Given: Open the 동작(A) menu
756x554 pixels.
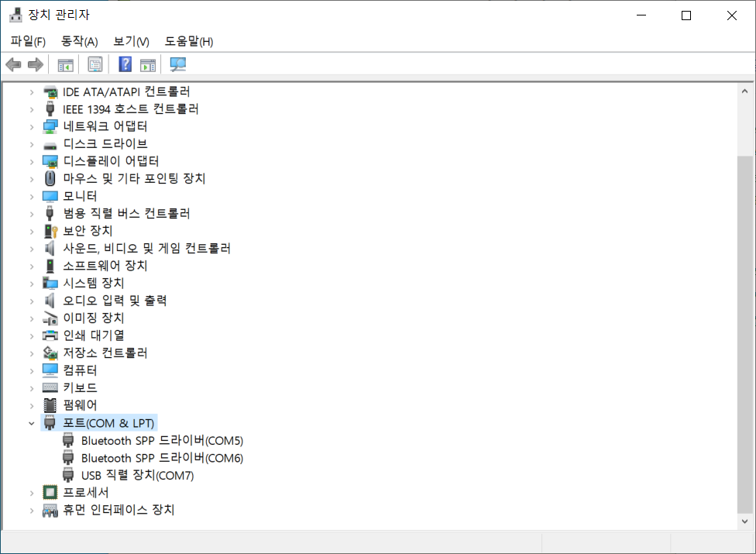Looking at the screenshot, I should click(x=80, y=42).
